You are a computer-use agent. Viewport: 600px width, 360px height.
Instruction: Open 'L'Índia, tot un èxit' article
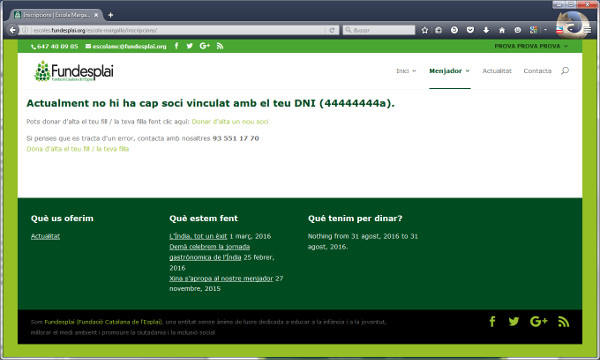(198, 236)
